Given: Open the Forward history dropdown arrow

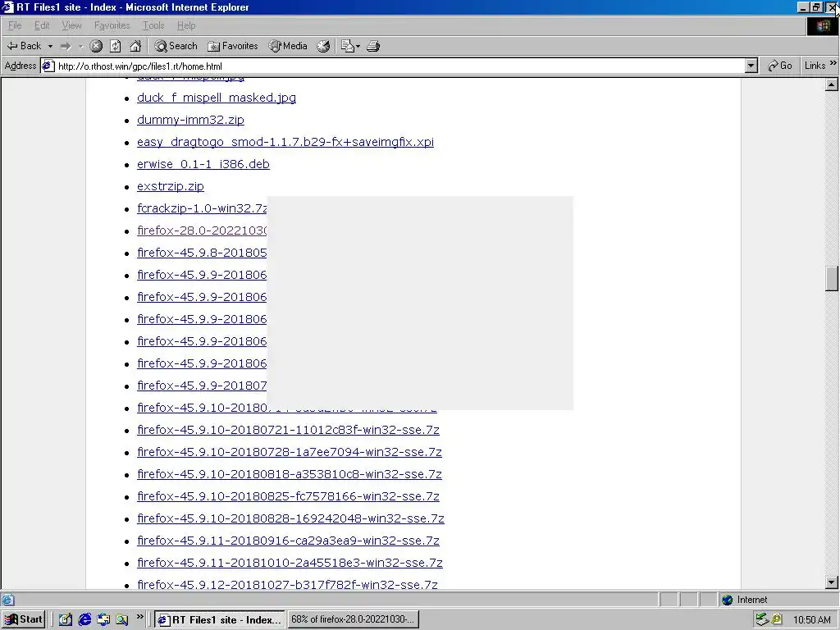Looking at the screenshot, I should click(x=80, y=46).
